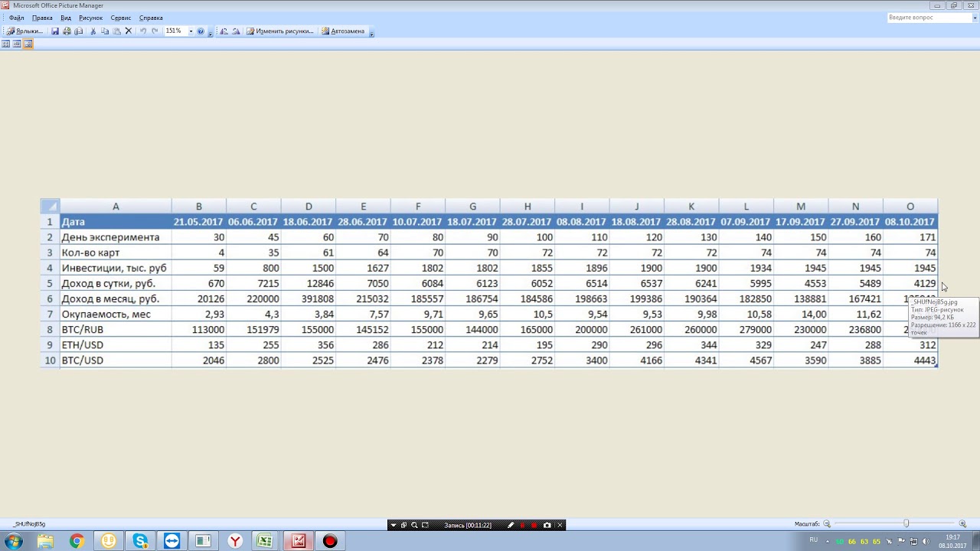Click the value '4443' in the BTC/USD row
The height and width of the screenshot is (551, 980).
(924, 360)
